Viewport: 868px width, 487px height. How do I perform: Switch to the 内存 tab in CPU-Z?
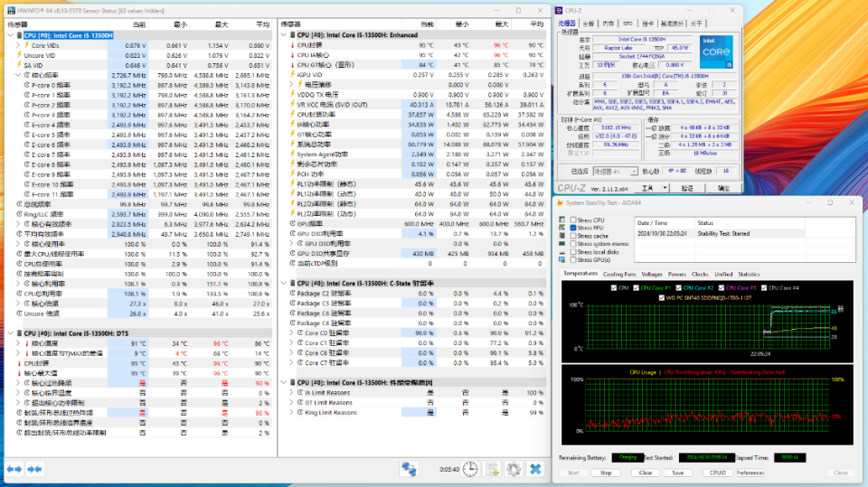coord(609,23)
